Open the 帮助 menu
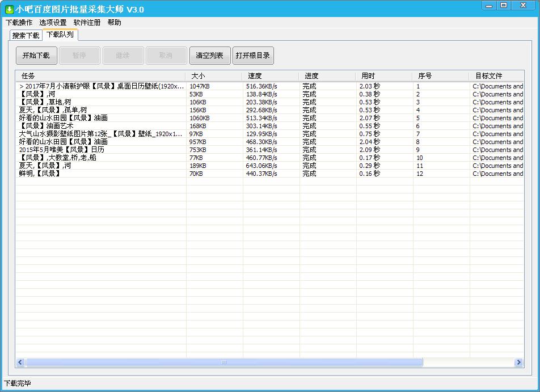 point(114,22)
